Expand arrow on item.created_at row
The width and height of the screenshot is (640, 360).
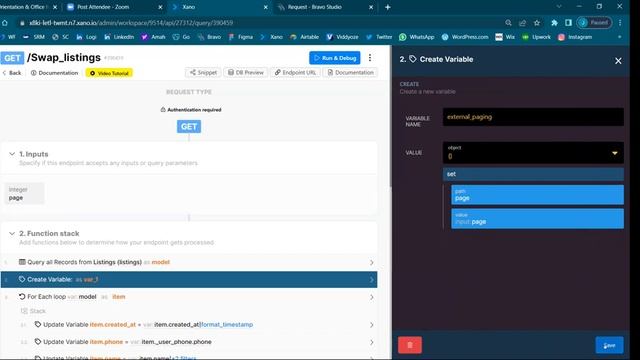pos(371,325)
